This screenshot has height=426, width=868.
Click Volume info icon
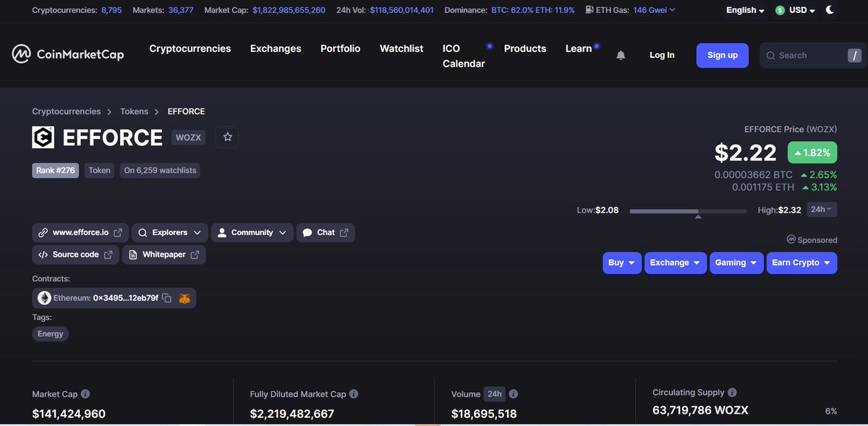coord(514,394)
